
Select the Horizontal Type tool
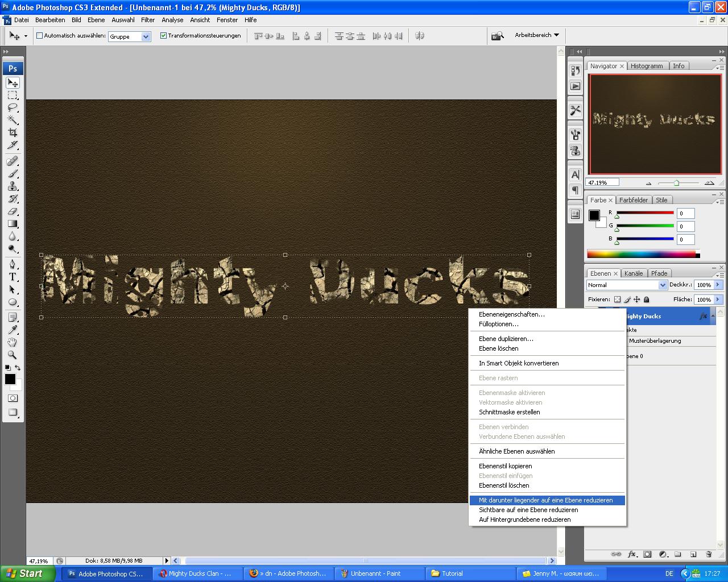pyautogui.click(x=13, y=277)
